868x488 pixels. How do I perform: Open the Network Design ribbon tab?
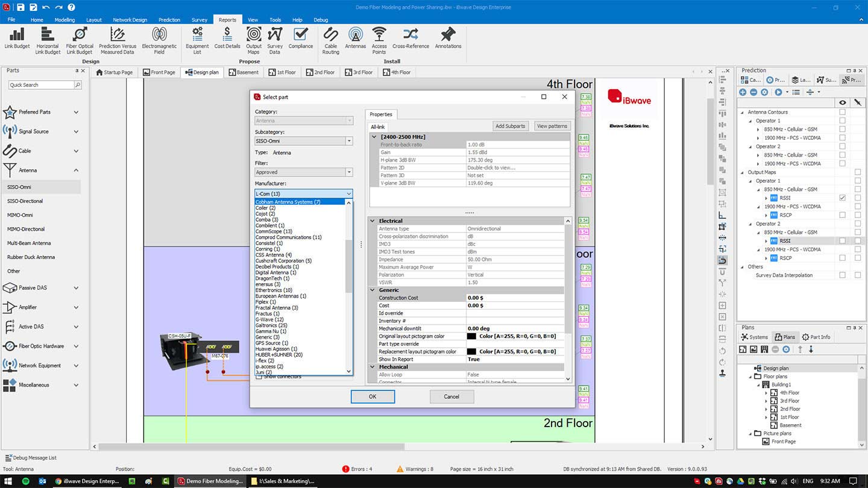130,20
